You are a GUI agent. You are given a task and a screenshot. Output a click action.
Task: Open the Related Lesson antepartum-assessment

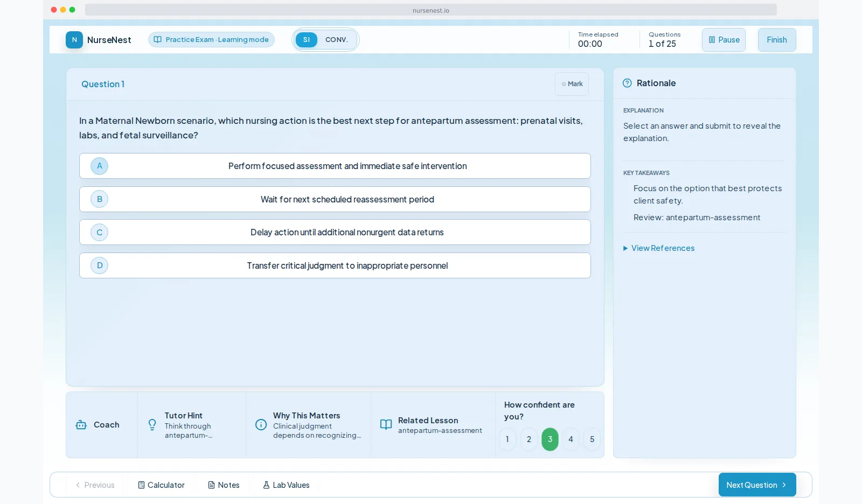tap(433, 425)
